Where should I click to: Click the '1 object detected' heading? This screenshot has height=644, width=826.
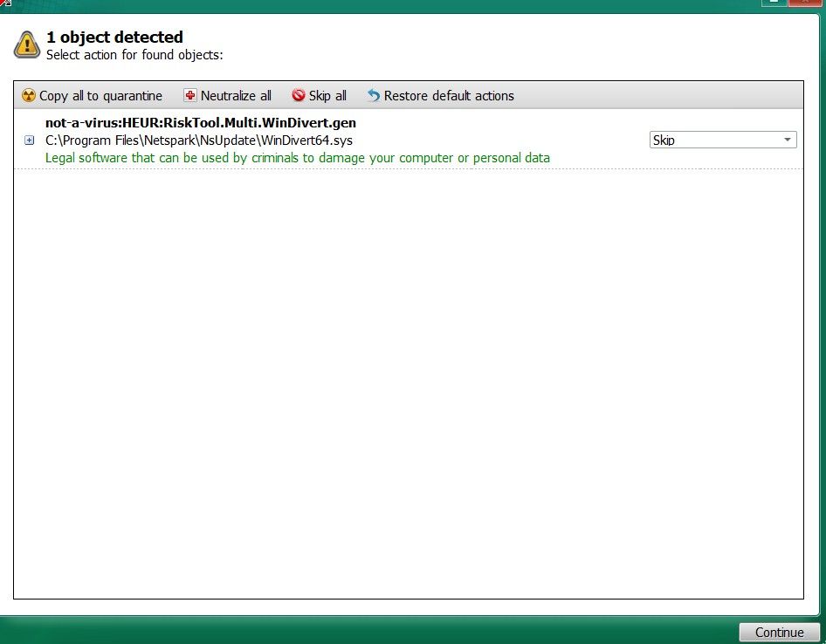tap(115, 37)
